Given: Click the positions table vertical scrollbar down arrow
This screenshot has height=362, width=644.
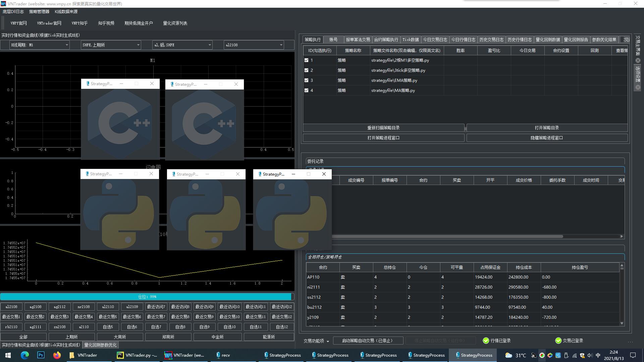Looking at the screenshot, I should 622,323.
